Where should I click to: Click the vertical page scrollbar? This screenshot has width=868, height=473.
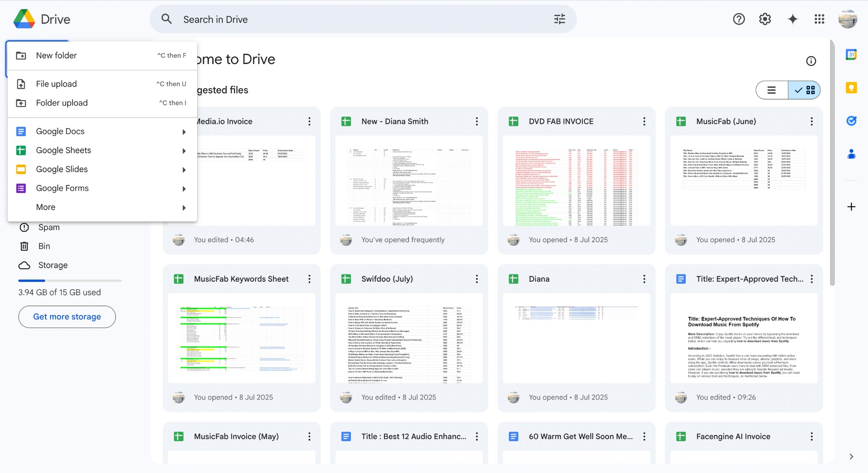(832, 163)
